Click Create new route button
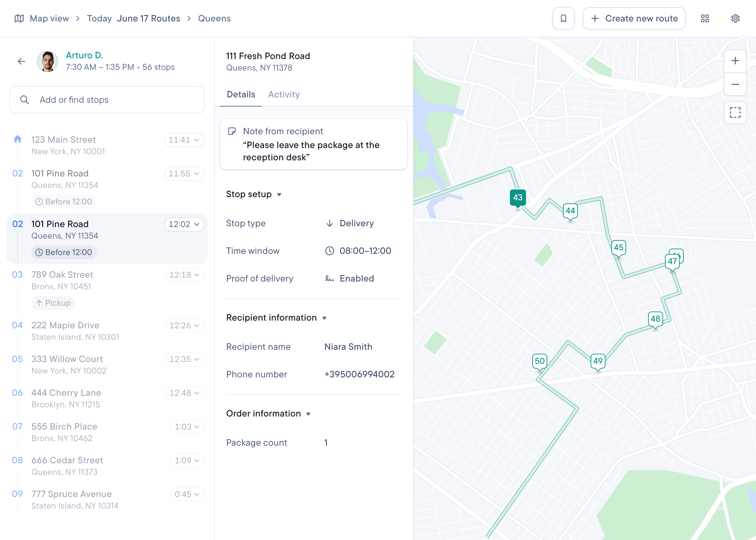The width and height of the screenshot is (756, 540). click(x=634, y=18)
